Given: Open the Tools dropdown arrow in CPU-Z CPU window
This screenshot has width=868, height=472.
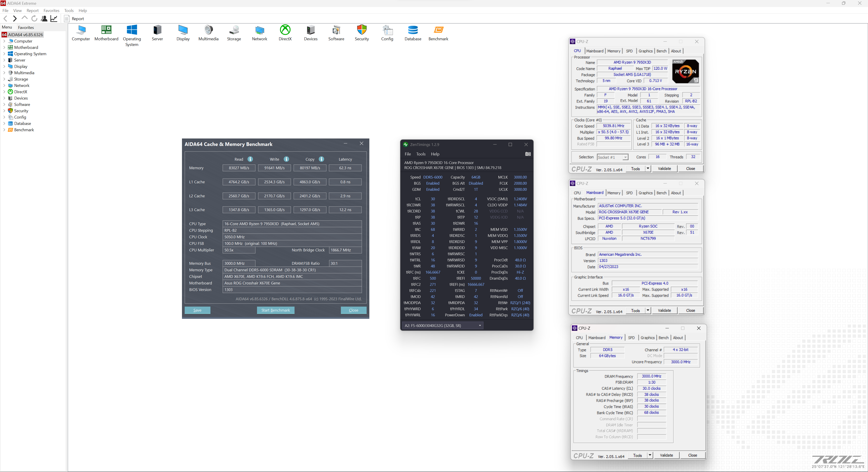Looking at the screenshot, I should click(648, 169).
